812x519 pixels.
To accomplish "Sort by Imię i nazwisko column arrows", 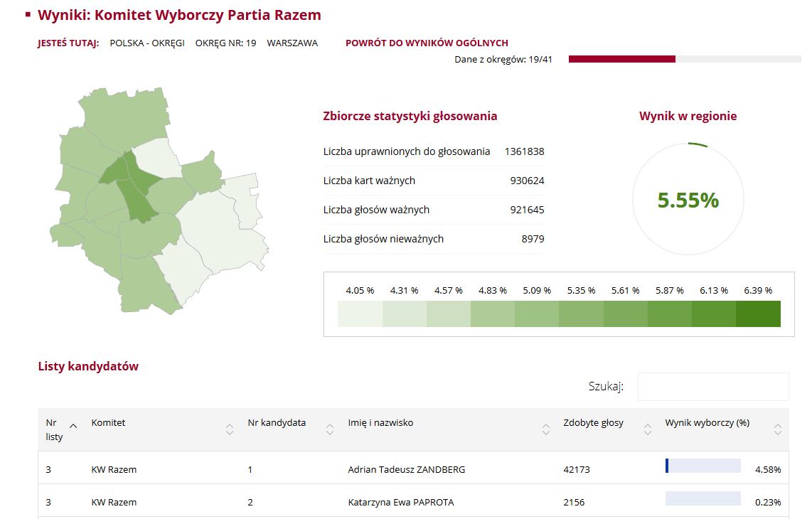I will (546, 429).
